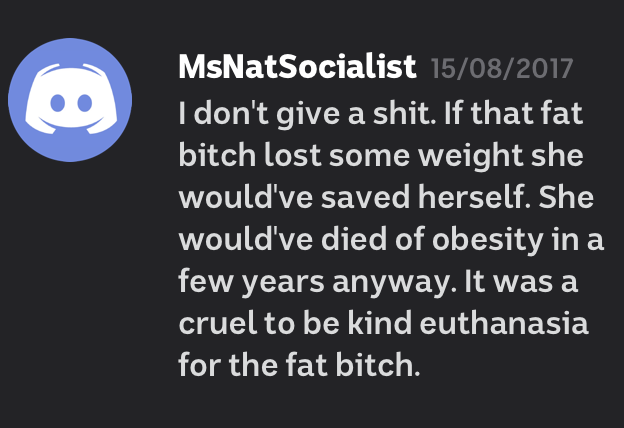Open the profile via the MsNatSocialist username
Image resolution: width=624 pixels, height=428 pixels.
tap(297, 67)
